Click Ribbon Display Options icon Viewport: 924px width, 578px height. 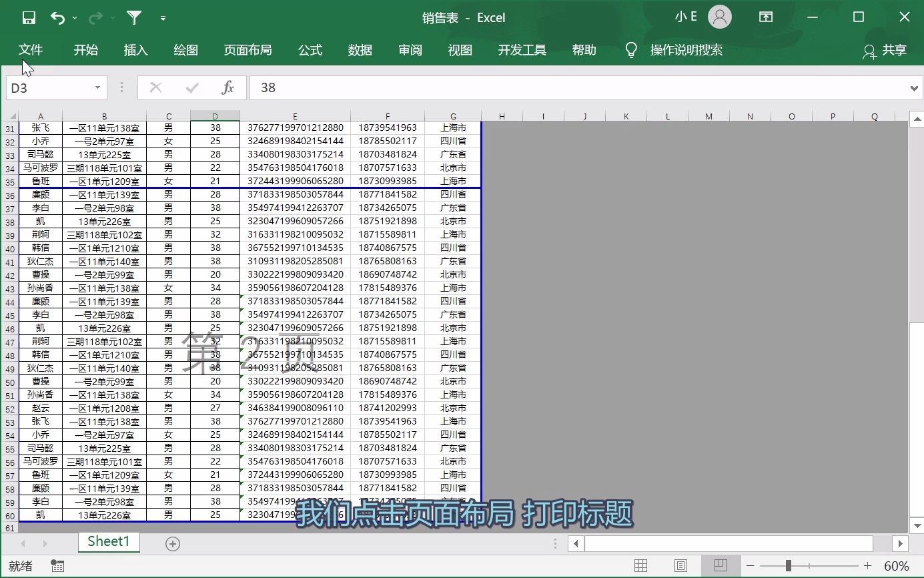767,17
